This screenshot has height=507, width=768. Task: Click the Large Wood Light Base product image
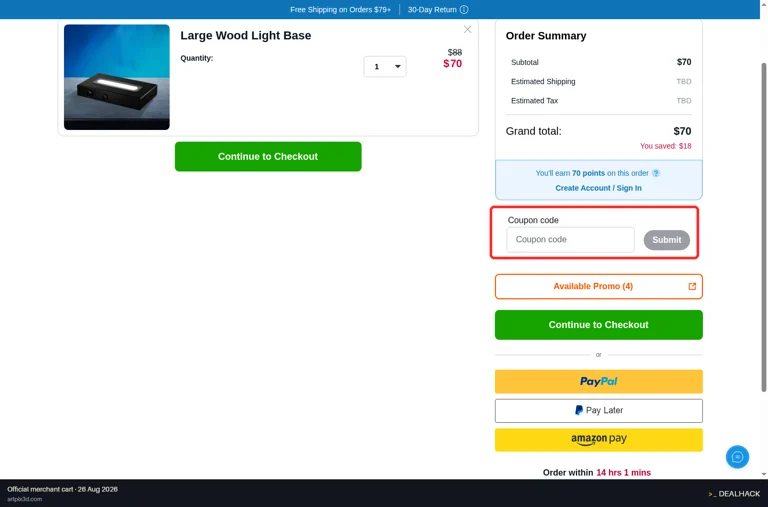pyautogui.click(x=117, y=77)
